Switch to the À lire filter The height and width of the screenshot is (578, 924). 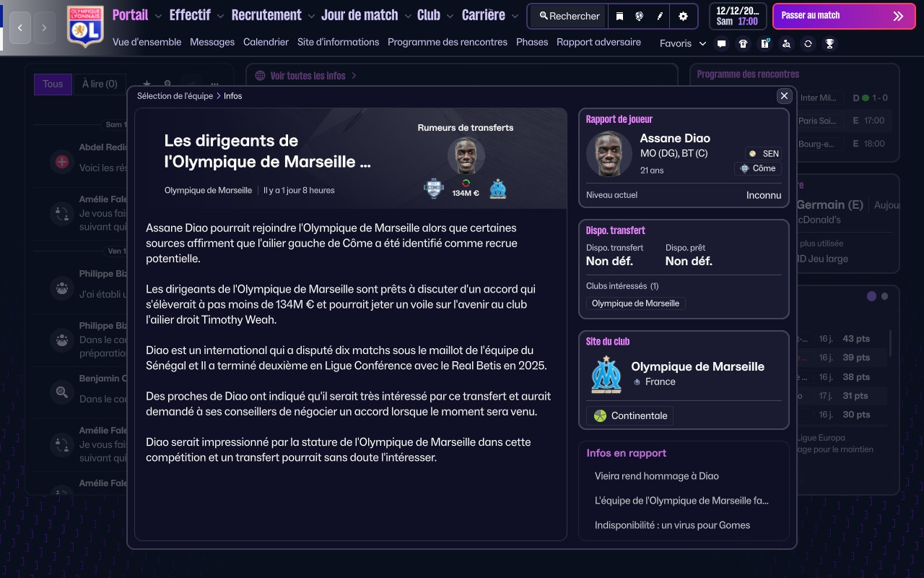coord(100,84)
